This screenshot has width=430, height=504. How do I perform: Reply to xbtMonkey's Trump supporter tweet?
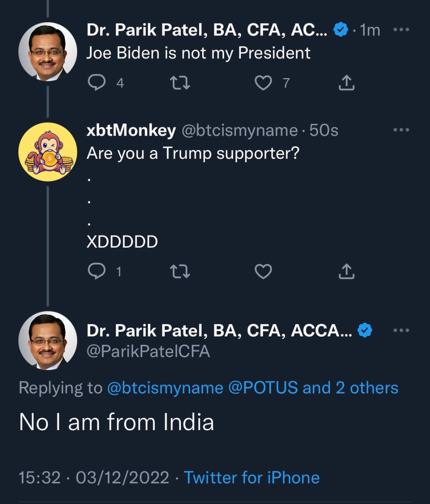click(x=97, y=272)
